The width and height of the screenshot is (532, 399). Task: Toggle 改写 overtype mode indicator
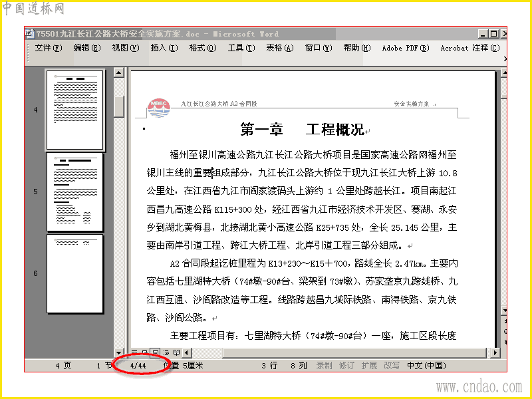click(392, 365)
